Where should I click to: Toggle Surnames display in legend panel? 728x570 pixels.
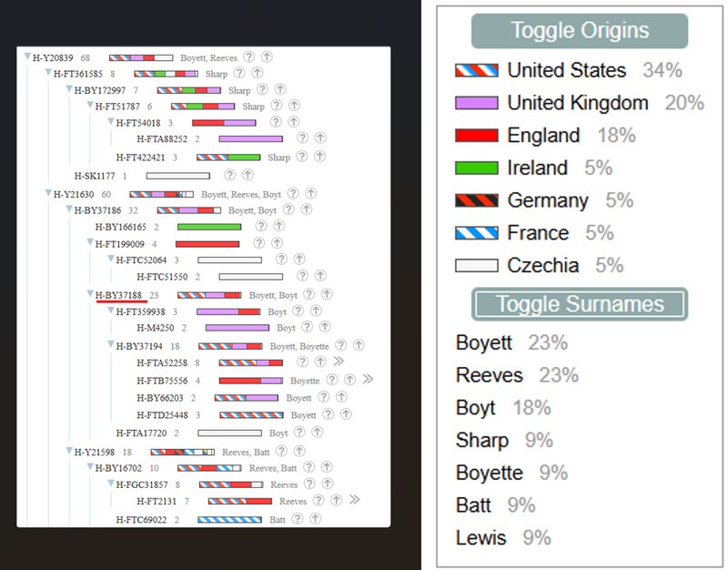(580, 304)
